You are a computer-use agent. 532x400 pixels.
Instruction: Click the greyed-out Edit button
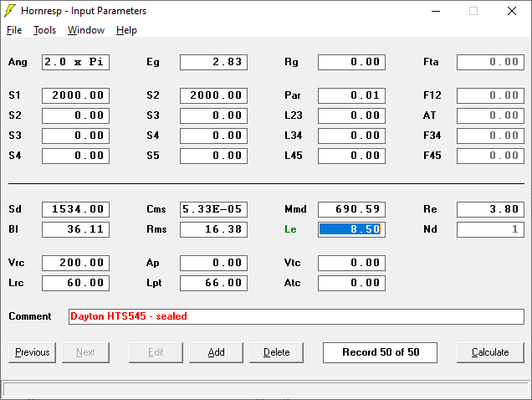pyautogui.click(x=156, y=352)
